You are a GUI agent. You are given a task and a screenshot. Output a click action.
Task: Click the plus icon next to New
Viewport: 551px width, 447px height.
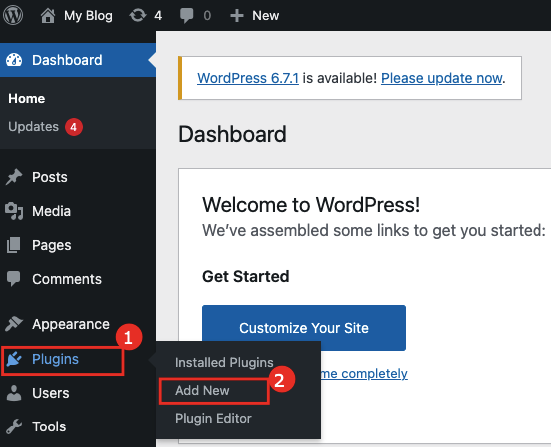(236, 16)
